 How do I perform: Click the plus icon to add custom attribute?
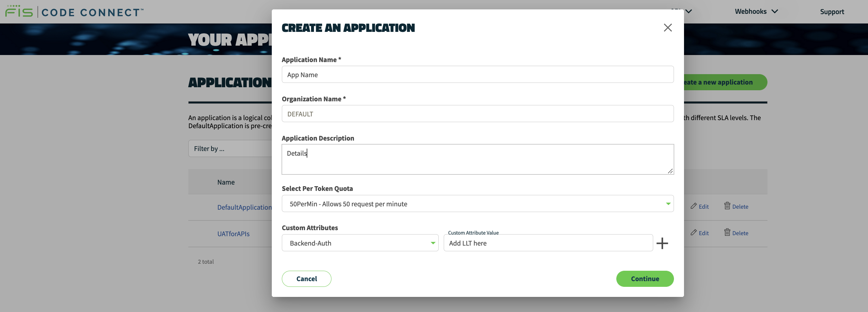pos(663,243)
